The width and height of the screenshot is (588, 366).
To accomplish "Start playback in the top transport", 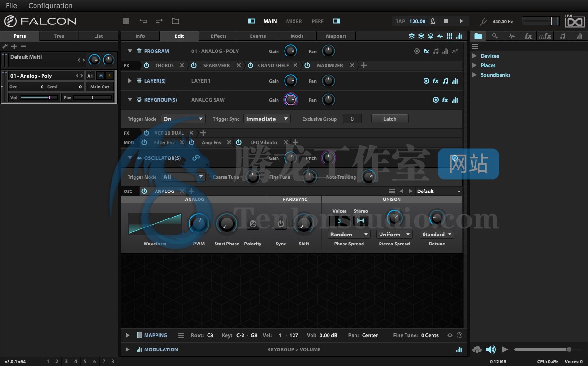I will [x=461, y=21].
